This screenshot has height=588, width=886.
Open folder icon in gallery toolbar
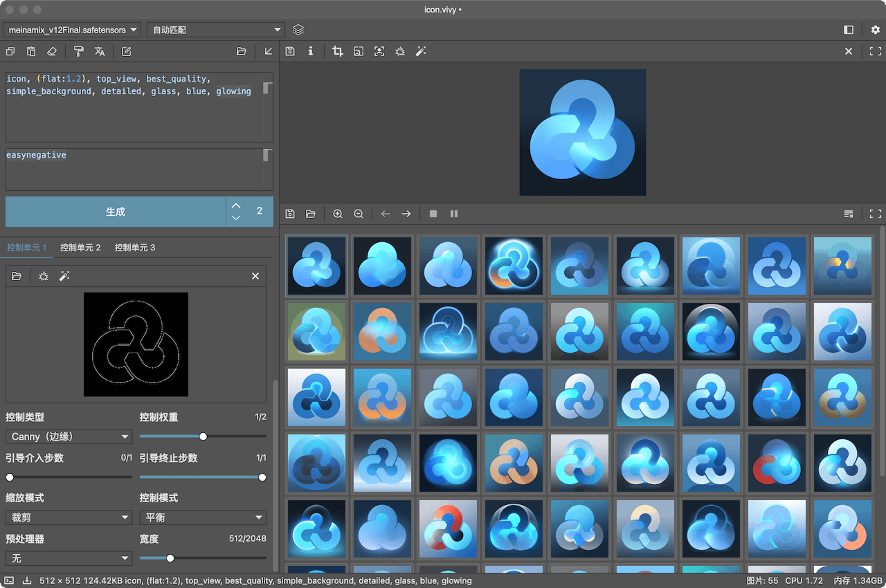pos(311,214)
